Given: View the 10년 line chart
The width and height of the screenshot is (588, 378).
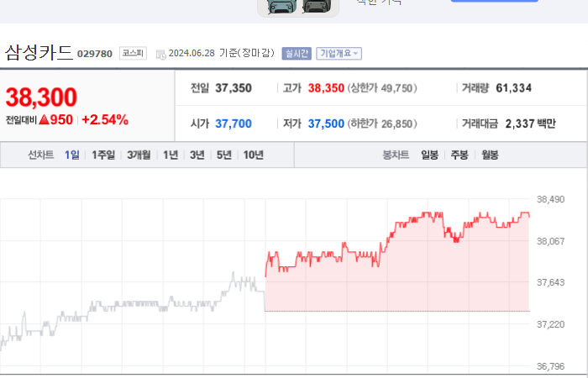Looking at the screenshot, I should pyautogui.click(x=254, y=155).
